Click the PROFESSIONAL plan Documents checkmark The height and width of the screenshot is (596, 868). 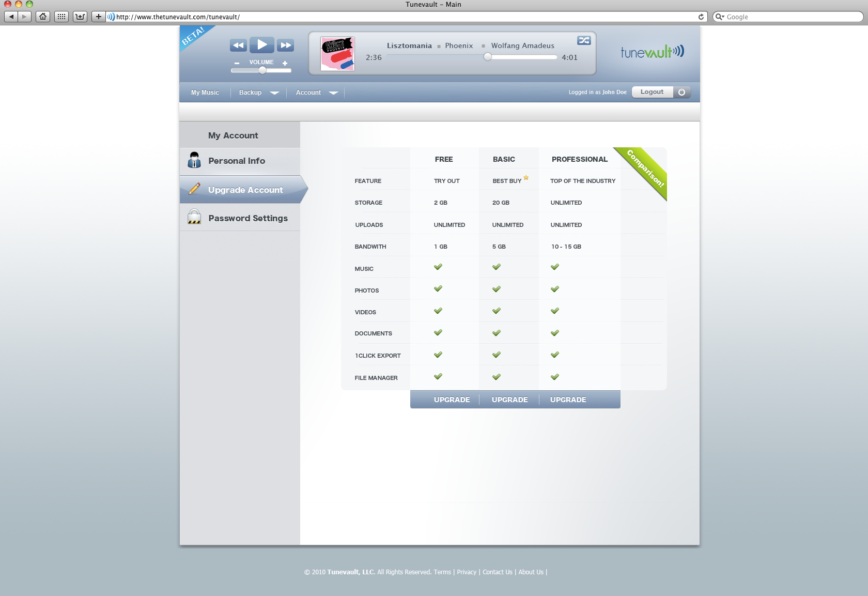pyautogui.click(x=555, y=333)
